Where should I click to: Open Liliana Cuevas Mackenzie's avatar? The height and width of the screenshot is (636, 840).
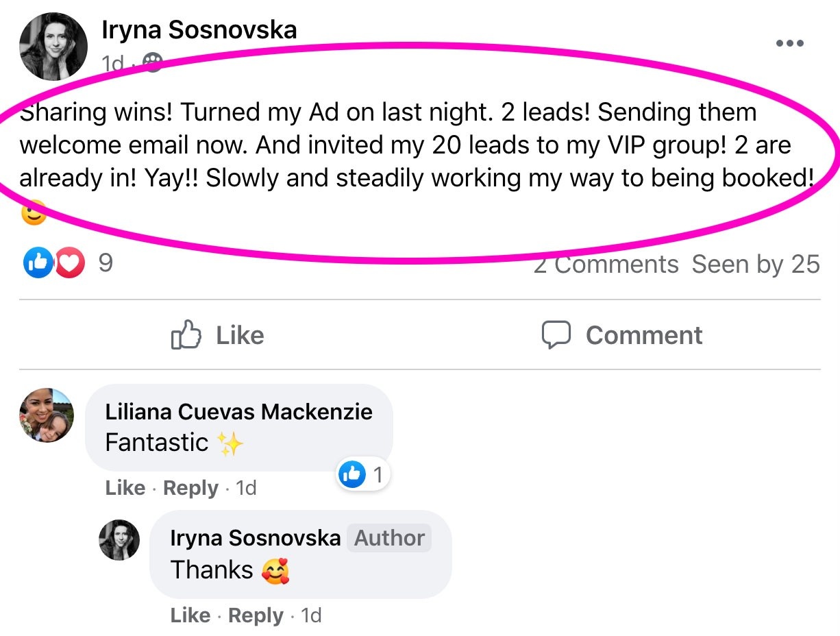46,415
